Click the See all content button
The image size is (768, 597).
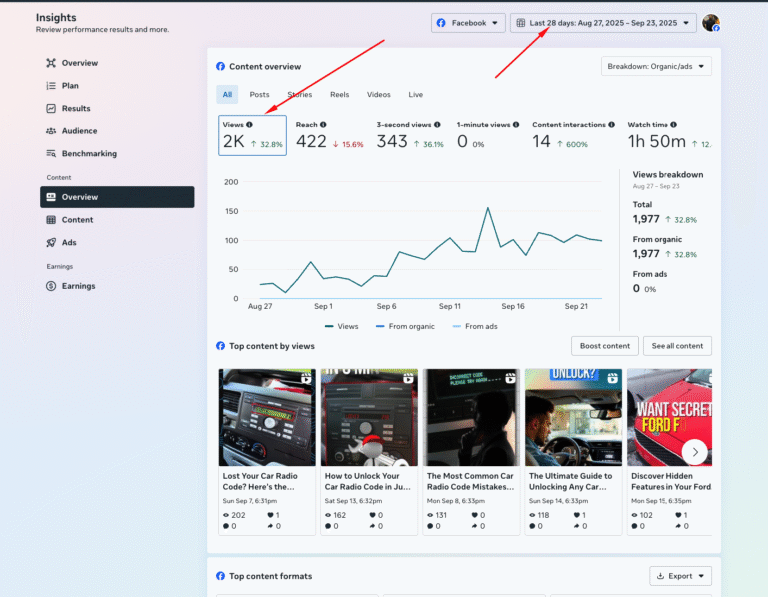click(677, 346)
